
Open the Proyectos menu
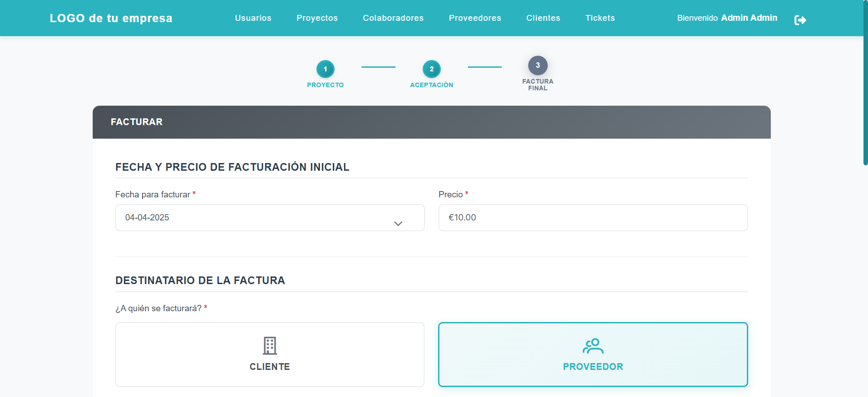[x=317, y=18]
